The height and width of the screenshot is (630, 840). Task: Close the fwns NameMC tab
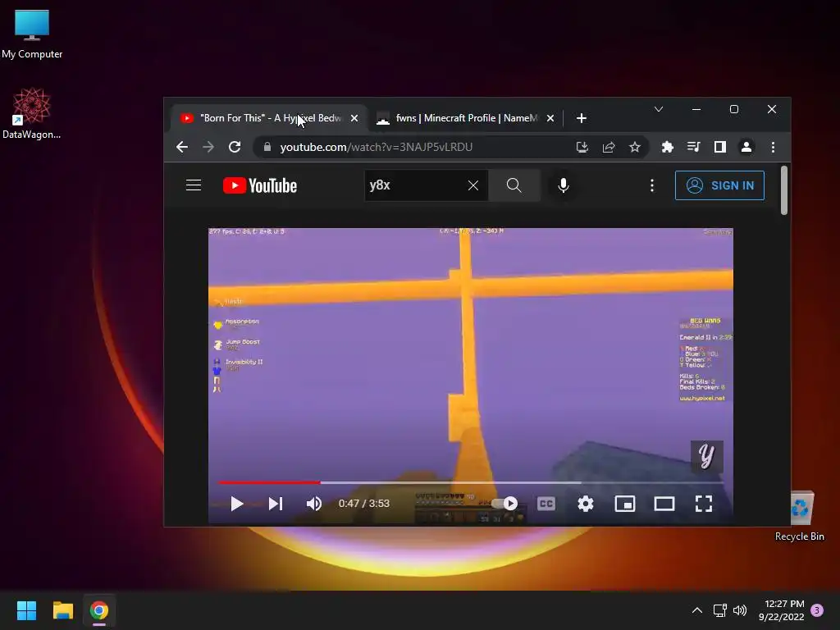point(550,118)
